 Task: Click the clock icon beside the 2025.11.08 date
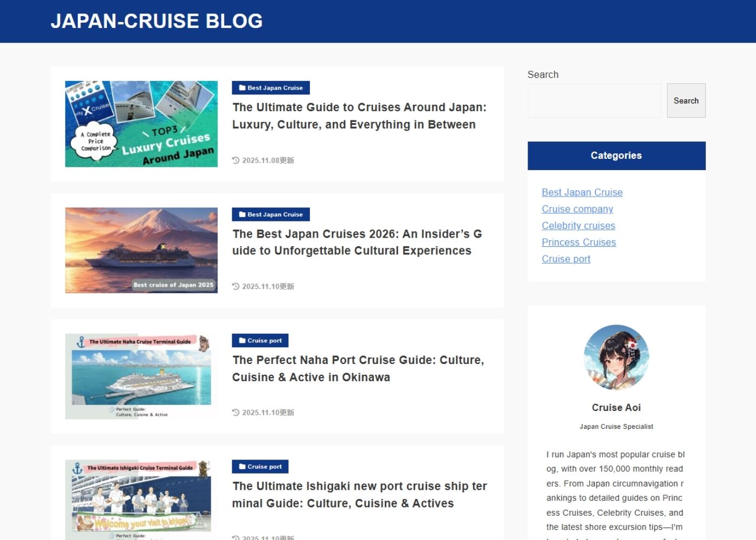[235, 160]
